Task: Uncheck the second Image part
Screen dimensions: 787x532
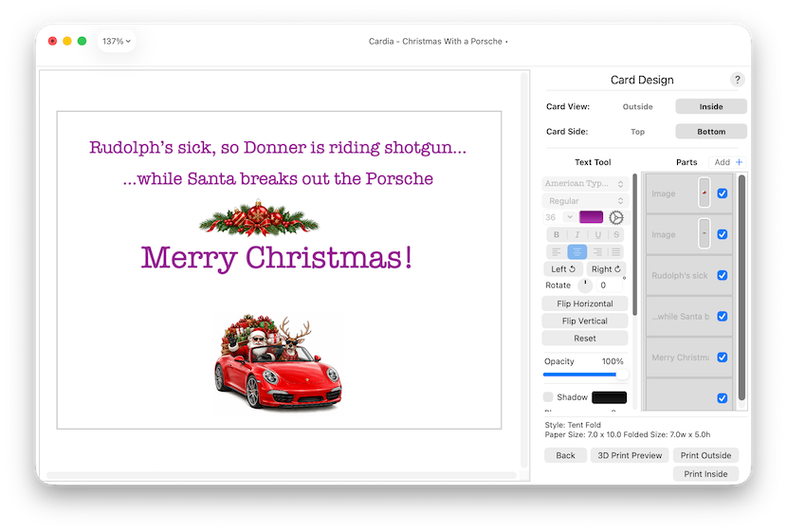Action: 723,234
